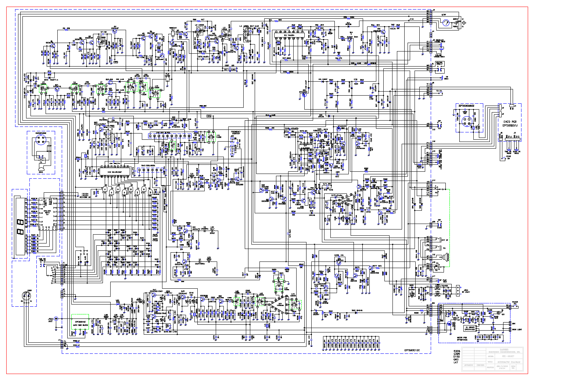
Task: Click the EL DRIVER box
Action: point(470,328)
